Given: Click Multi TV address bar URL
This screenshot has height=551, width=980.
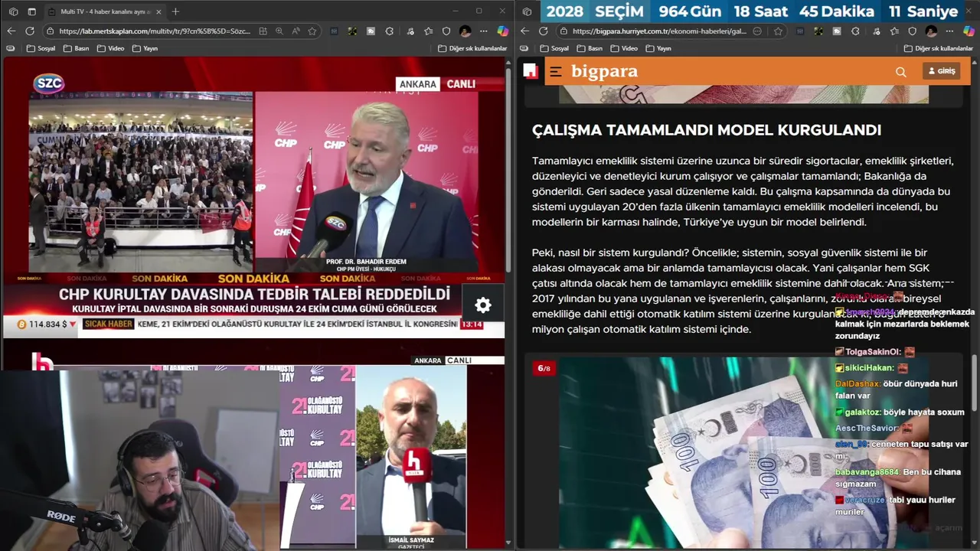Looking at the screenshot, I should point(155,31).
